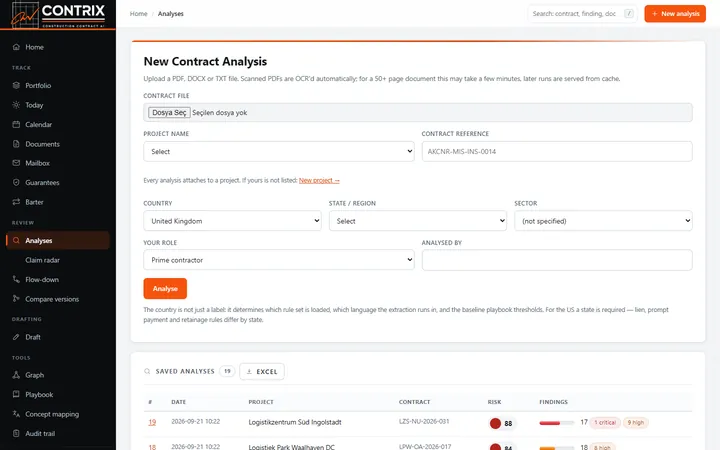The height and width of the screenshot is (450, 720).
Task: Open analysis number 19 link
Action: (152, 422)
